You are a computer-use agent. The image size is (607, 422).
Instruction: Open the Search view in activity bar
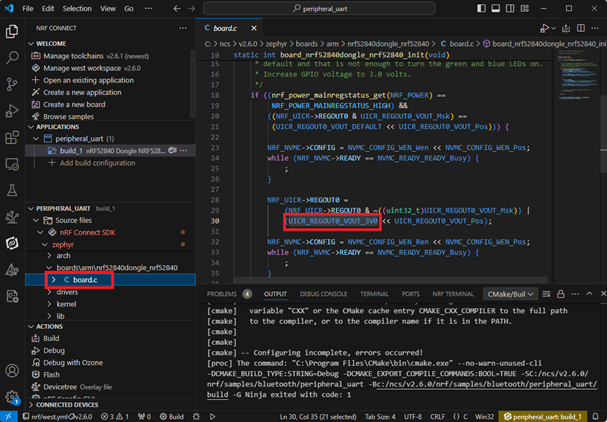pyautogui.click(x=12, y=59)
